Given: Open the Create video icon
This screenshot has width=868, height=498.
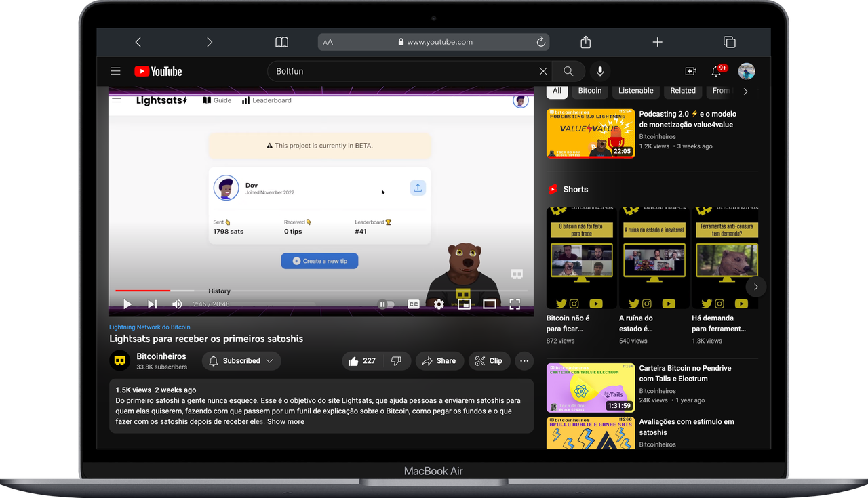Looking at the screenshot, I should coord(690,71).
